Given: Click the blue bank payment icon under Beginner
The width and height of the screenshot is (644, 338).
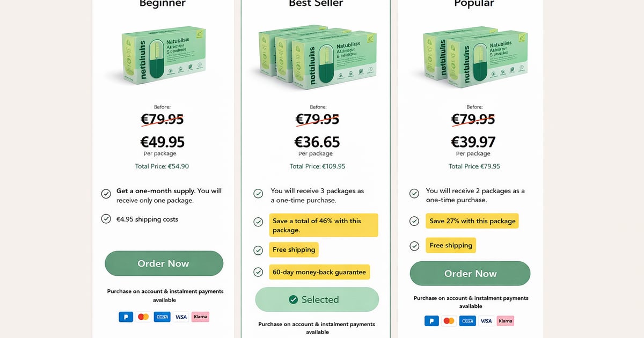Looking at the screenshot, I should click(162, 317).
